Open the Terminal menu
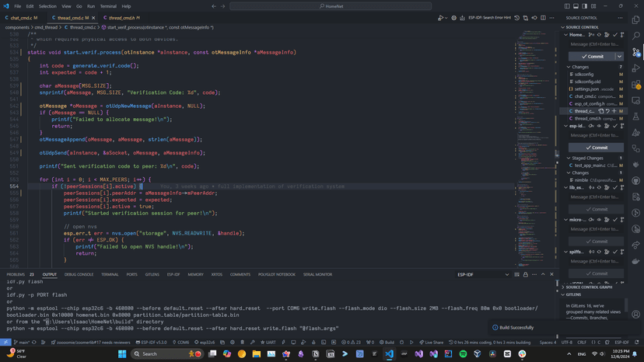This screenshot has width=644, height=362. (x=108, y=6)
